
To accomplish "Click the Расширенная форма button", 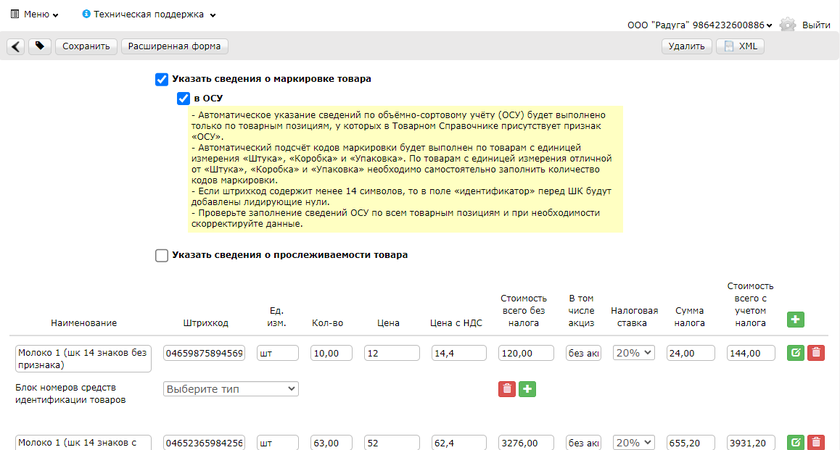I will [x=175, y=46].
